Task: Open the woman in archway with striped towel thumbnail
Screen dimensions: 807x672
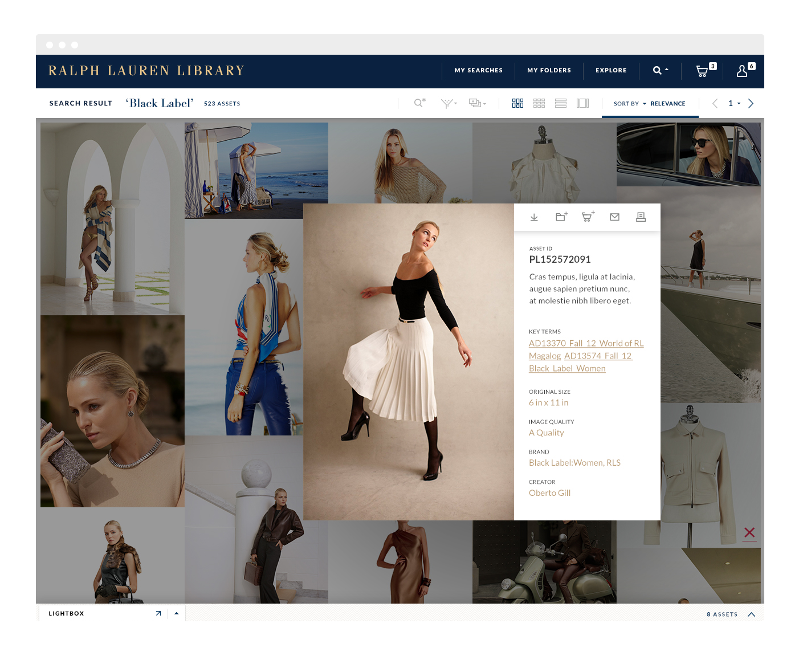Action: (112, 219)
